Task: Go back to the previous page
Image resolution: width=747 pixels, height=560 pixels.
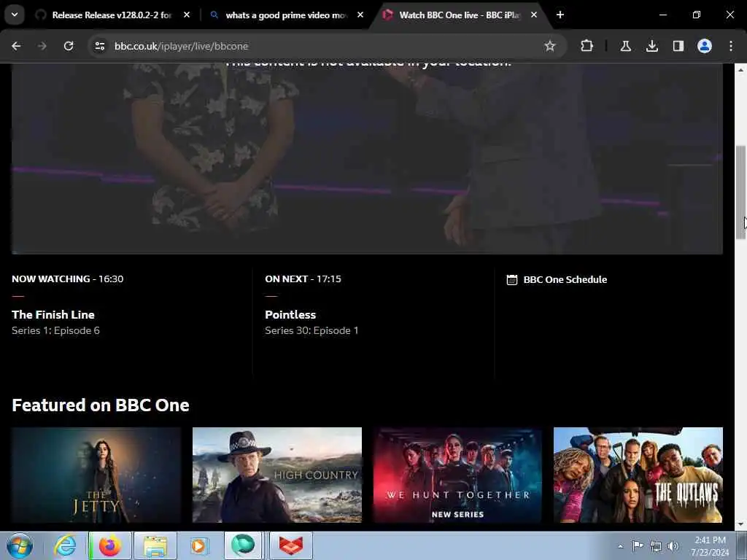Action: 16,46
